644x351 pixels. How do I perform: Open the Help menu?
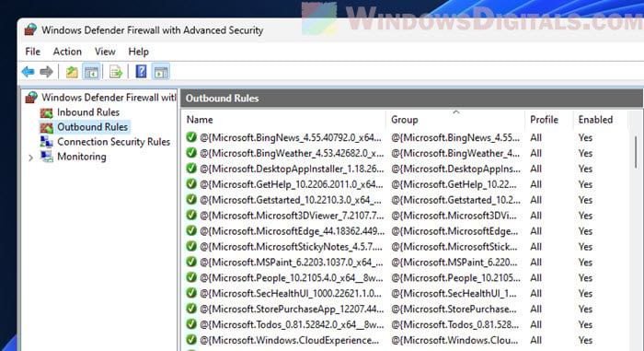(x=138, y=52)
